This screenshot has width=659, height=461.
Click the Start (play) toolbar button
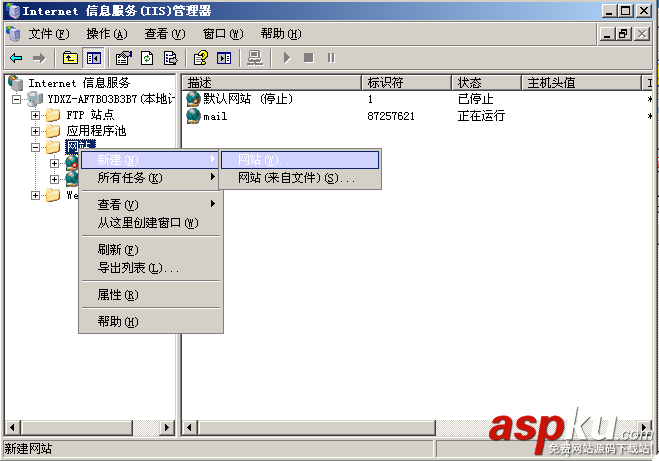pyautogui.click(x=287, y=58)
